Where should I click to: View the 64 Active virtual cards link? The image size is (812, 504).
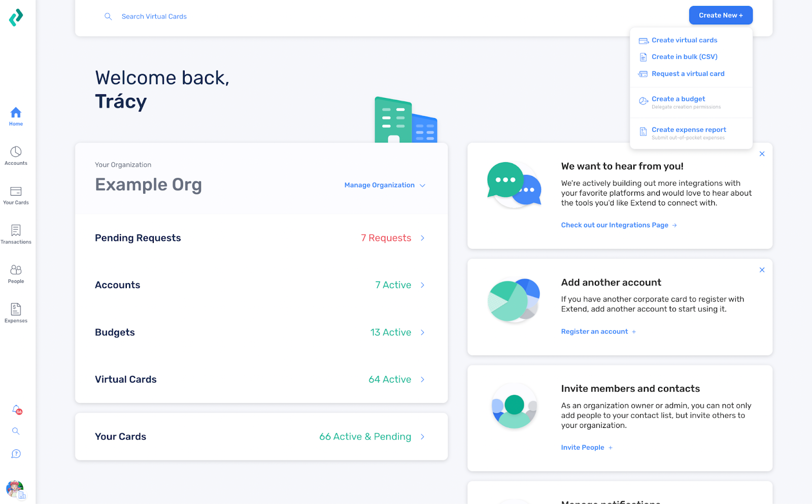(390, 379)
